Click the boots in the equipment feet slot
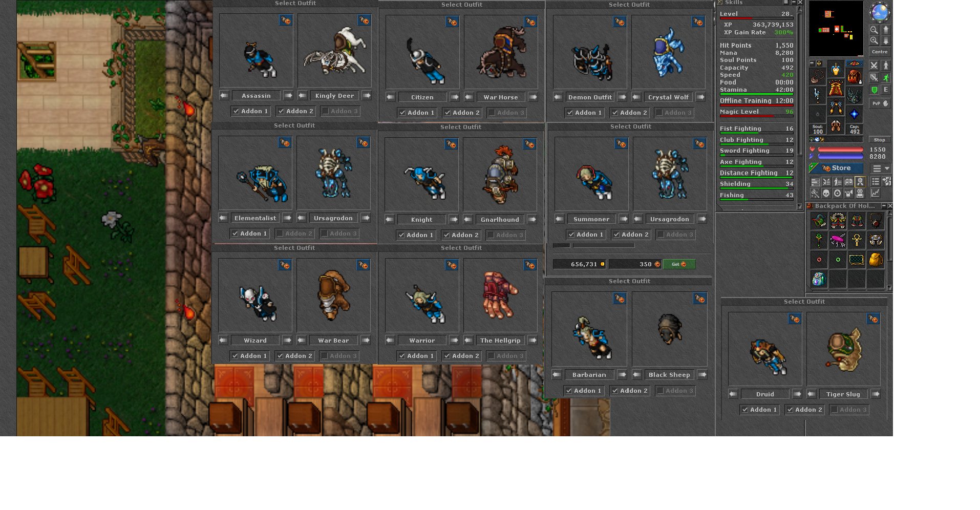Image resolution: width=980 pixels, height=510 pixels. 836,126
